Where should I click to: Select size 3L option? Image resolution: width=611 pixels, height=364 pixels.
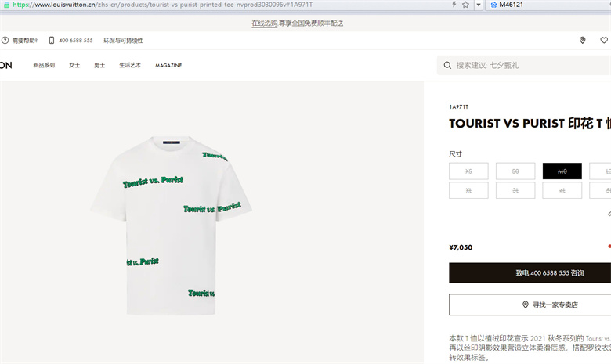click(x=515, y=191)
